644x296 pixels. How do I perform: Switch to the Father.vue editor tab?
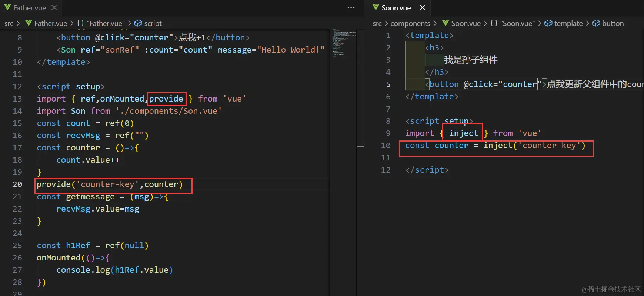coord(30,8)
